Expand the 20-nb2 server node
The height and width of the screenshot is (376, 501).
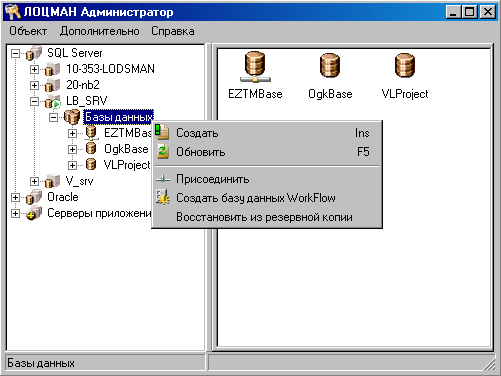click(x=34, y=85)
